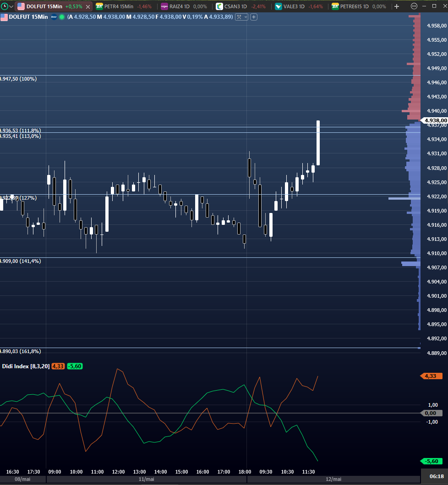Click the gray 0,00 marker on indicator scale

432,413
